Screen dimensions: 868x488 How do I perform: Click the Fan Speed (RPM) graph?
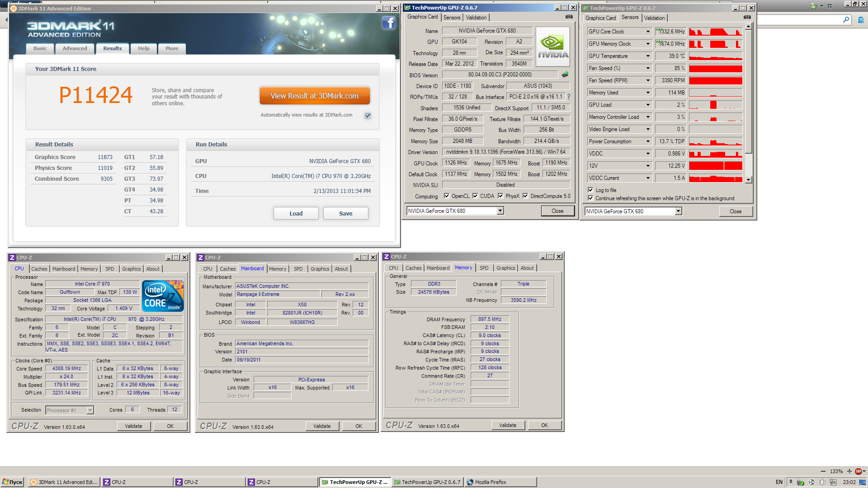[715, 80]
